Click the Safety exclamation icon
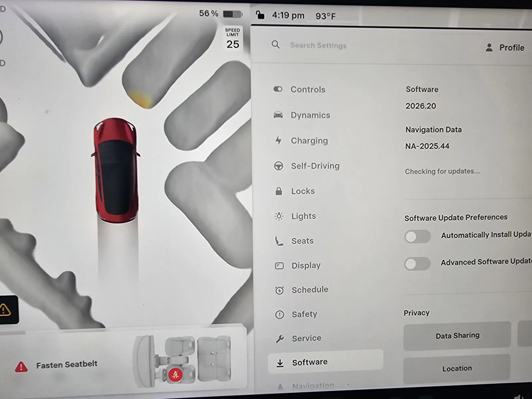This screenshot has width=532, height=399. pos(280,314)
